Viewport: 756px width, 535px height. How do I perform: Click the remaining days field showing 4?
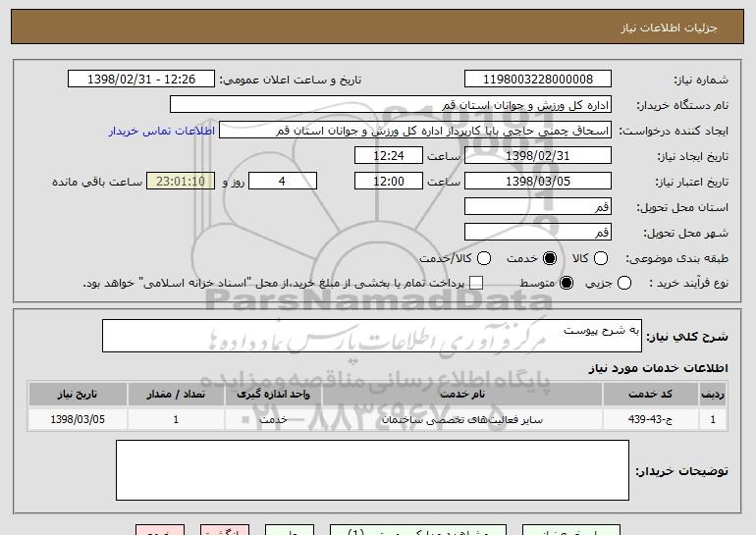pos(283,182)
